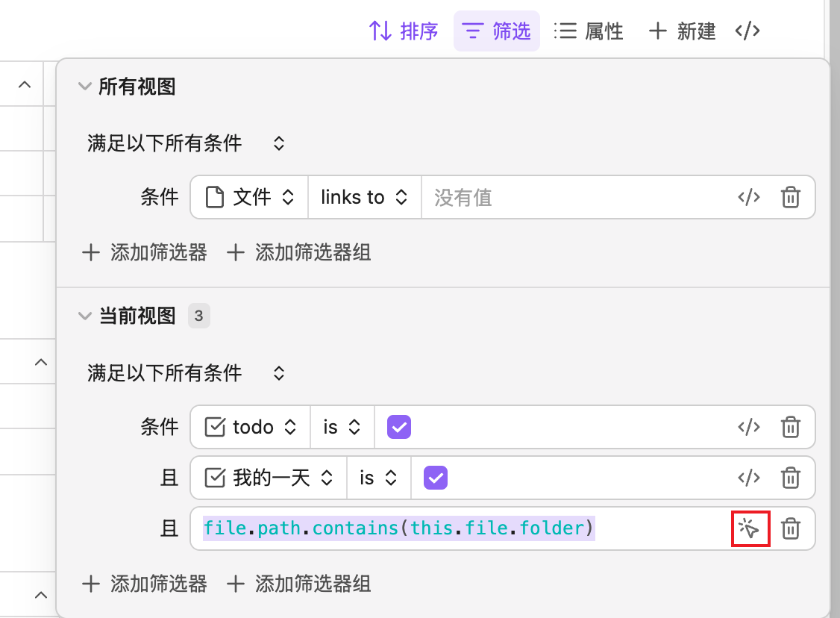Screen dimensions: 840x618
Task: Click the </> icon on 我的一天 row
Action: click(749, 478)
